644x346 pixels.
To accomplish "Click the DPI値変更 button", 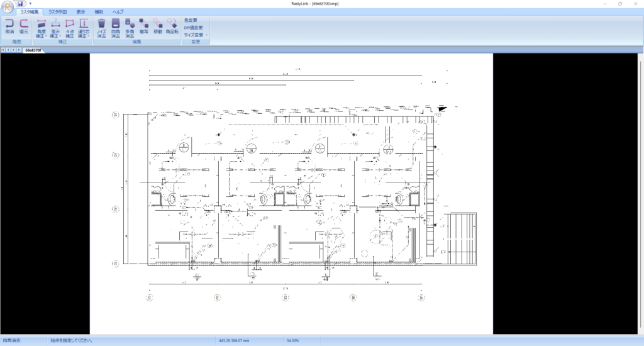I will coord(193,28).
